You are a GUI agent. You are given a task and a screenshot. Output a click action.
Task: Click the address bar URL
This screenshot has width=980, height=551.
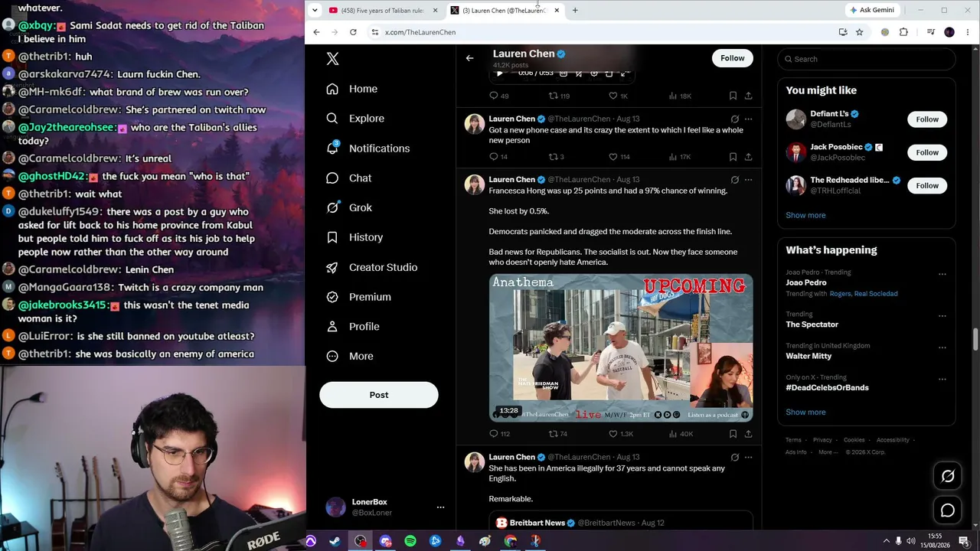point(420,32)
